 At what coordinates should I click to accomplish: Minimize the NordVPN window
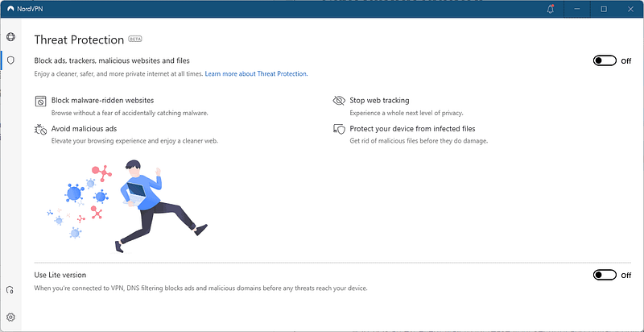click(577, 9)
